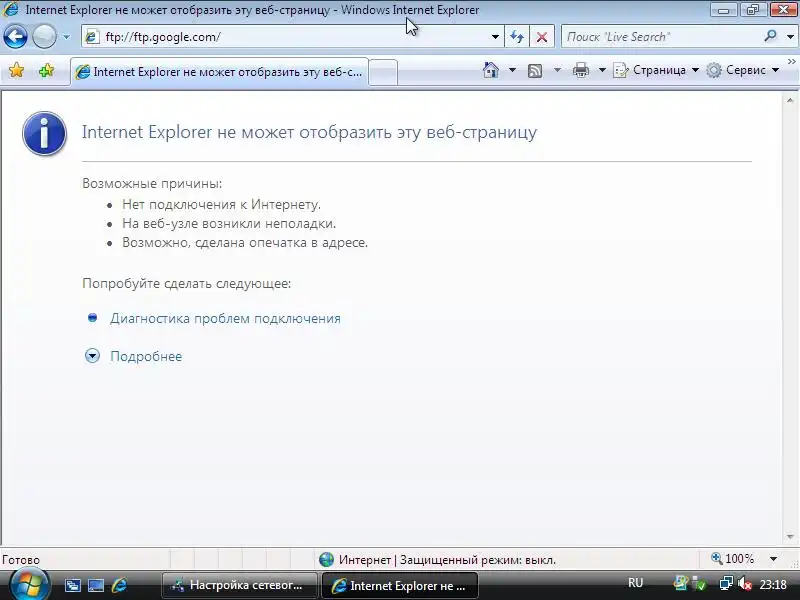
Task: Open the zoom level dropdown arrow
Action: click(773, 559)
